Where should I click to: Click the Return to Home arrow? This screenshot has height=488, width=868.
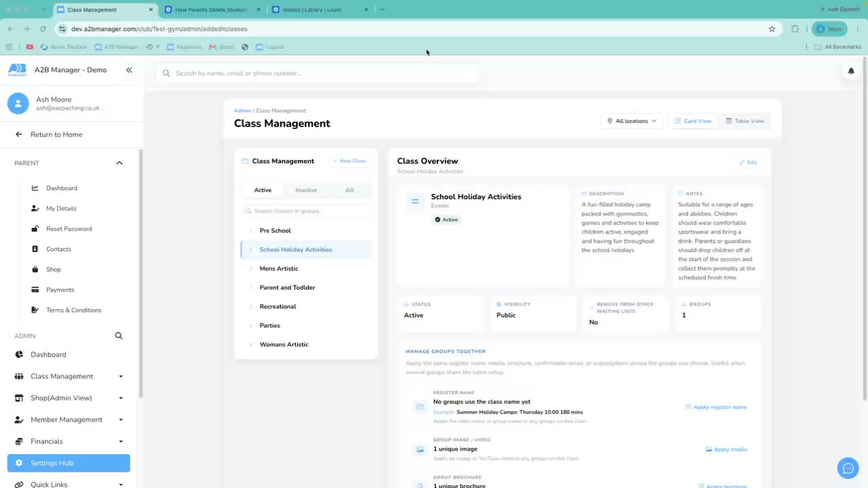[19, 134]
